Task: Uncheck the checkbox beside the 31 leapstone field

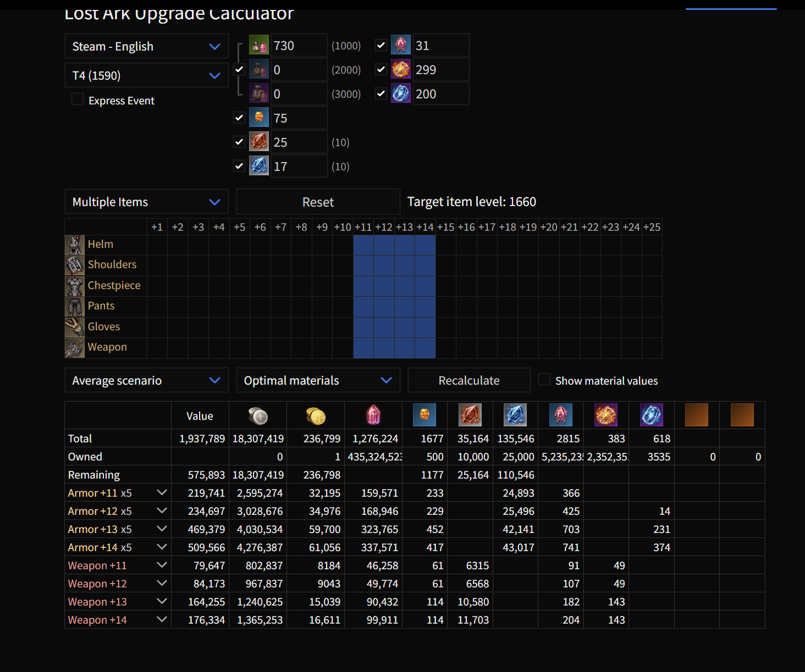Action: click(x=381, y=45)
